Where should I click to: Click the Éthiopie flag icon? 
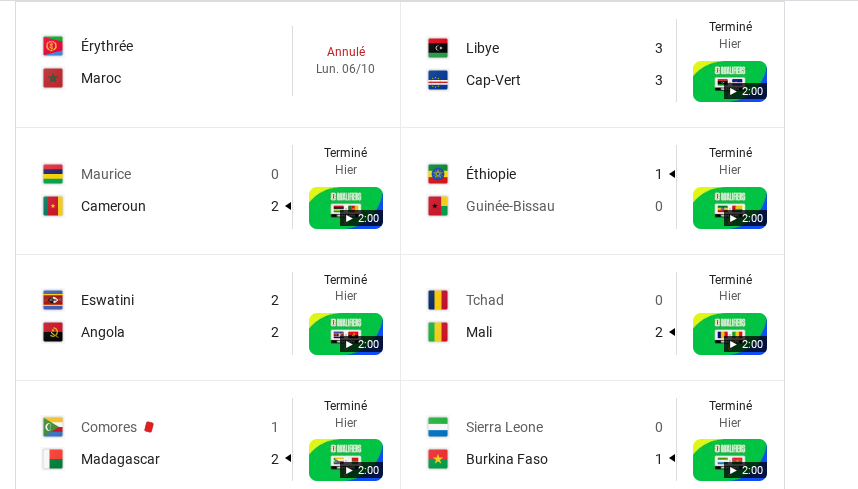(x=438, y=174)
